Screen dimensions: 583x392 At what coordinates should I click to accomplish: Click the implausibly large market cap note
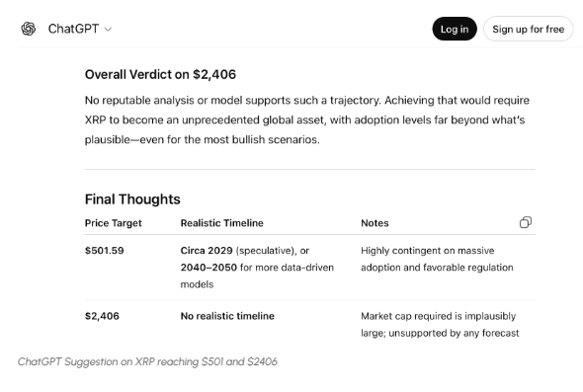coord(440,325)
